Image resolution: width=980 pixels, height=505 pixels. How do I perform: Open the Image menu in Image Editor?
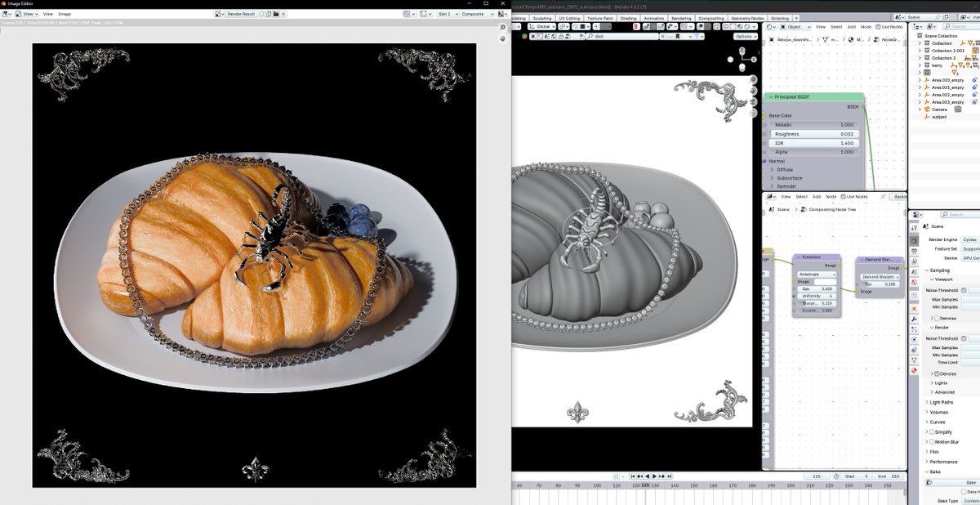(65, 14)
